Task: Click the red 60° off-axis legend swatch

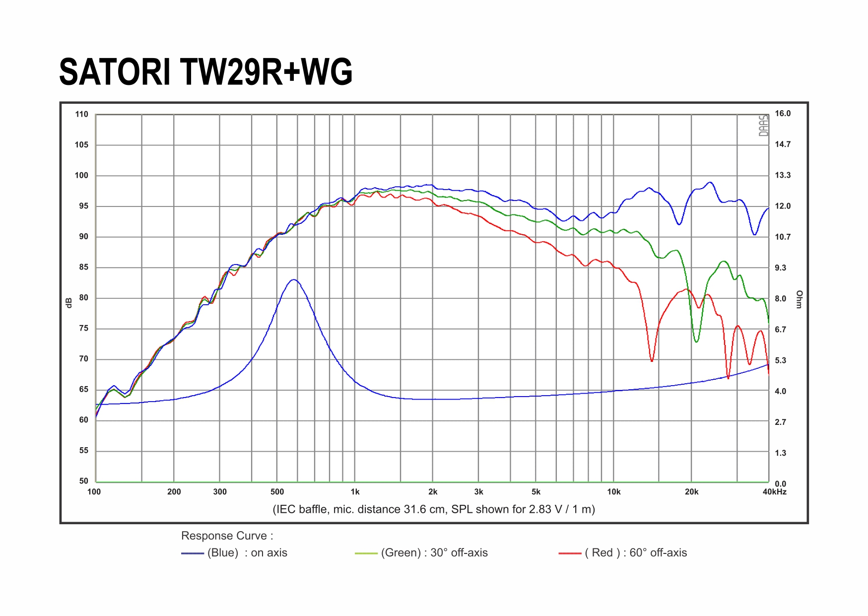Action: tap(570, 553)
